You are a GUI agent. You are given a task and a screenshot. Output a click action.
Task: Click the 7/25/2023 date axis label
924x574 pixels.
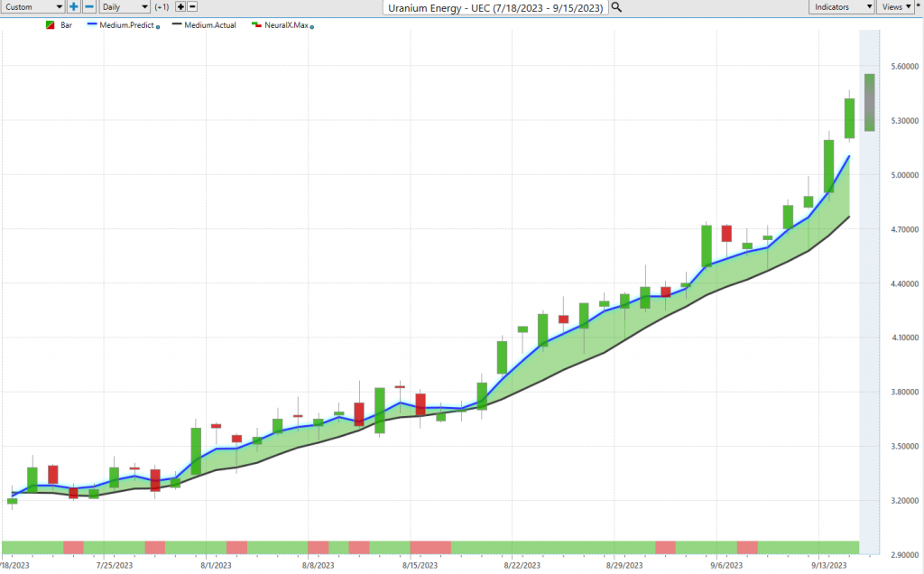pyautogui.click(x=115, y=565)
